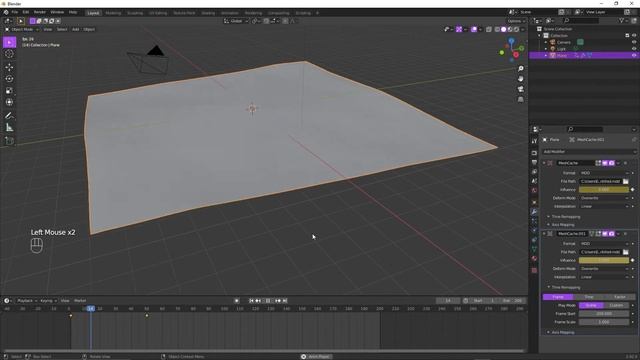Click the Blender logo menu icon
Viewport: 640px width, 360px height.
[x=6, y=12]
